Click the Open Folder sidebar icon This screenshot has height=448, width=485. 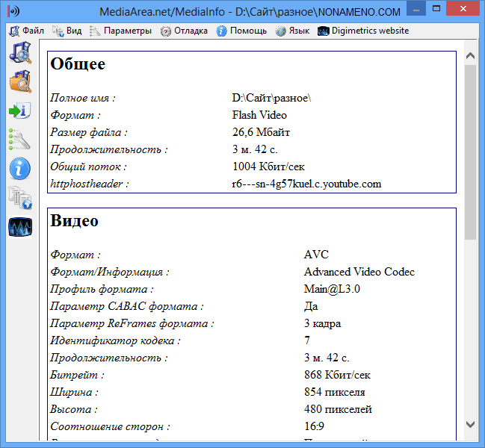[20, 81]
